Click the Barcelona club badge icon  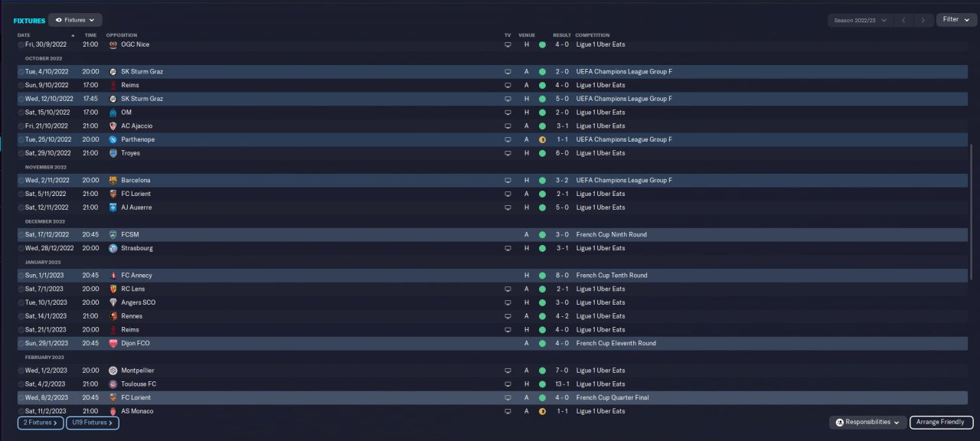[x=113, y=180]
